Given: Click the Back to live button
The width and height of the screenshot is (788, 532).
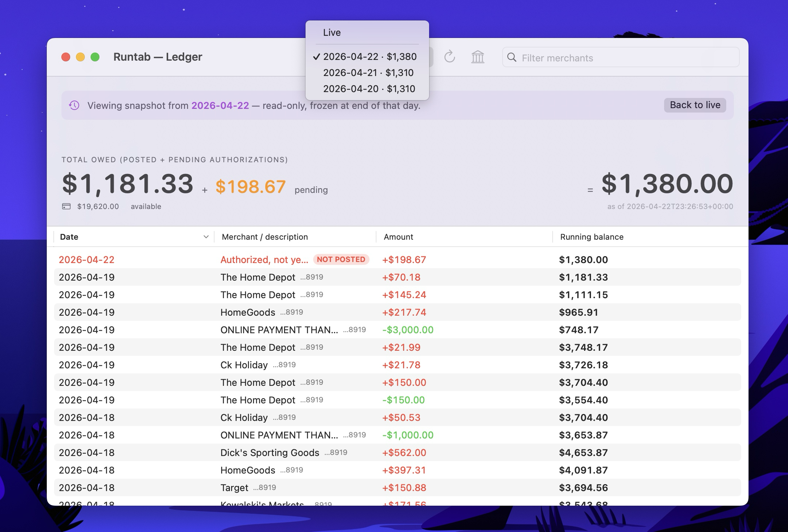Looking at the screenshot, I should click(x=695, y=105).
